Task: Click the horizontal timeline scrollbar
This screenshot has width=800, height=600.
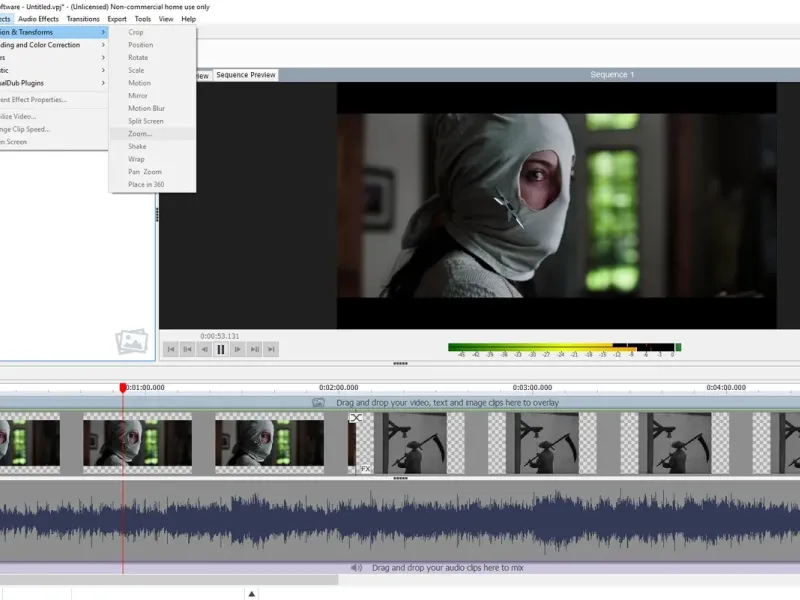Action: tap(168, 580)
